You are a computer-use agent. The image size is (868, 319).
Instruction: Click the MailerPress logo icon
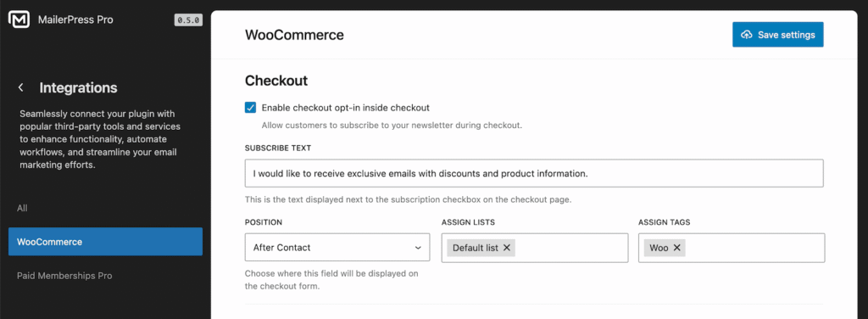click(x=19, y=20)
